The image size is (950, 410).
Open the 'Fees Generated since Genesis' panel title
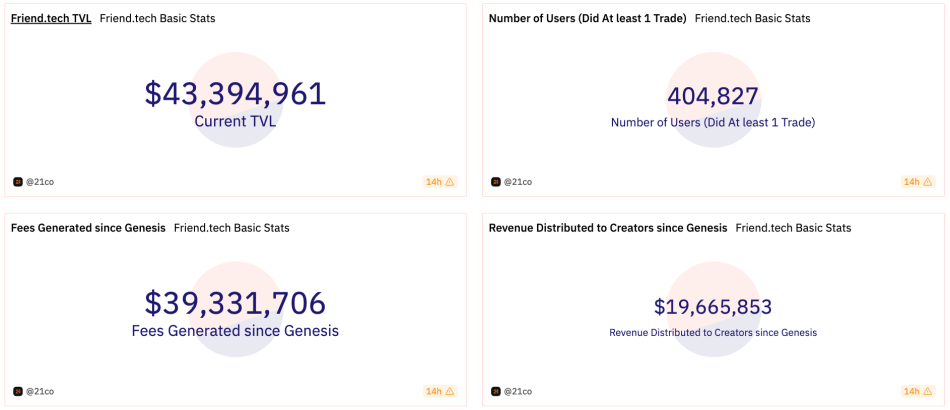click(88, 228)
